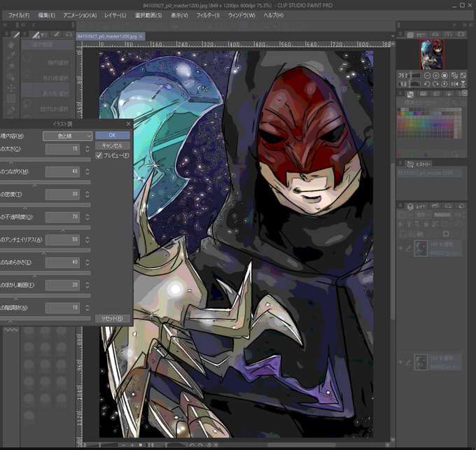The height and width of the screenshot is (450, 476).
Task: Click the navigator preview thumbnail
Action: coord(432,55)
